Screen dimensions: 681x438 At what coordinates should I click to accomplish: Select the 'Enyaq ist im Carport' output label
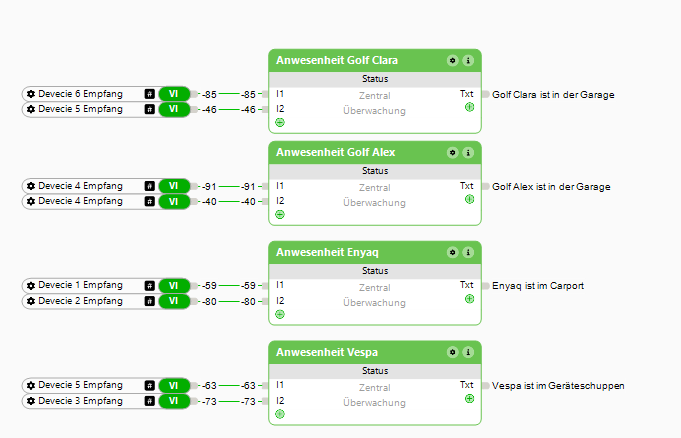538,286
